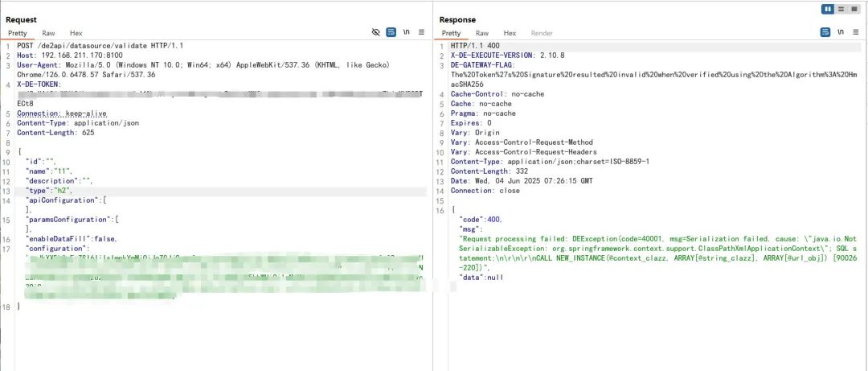Toggle the \n newline display in Response panel
868x371 pixels.
point(841,33)
